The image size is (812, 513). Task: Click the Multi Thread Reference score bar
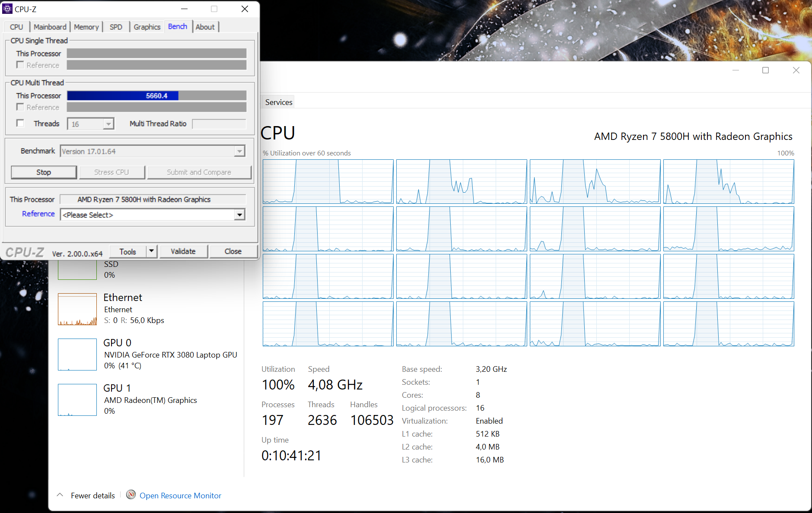pyautogui.click(x=156, y=107)
